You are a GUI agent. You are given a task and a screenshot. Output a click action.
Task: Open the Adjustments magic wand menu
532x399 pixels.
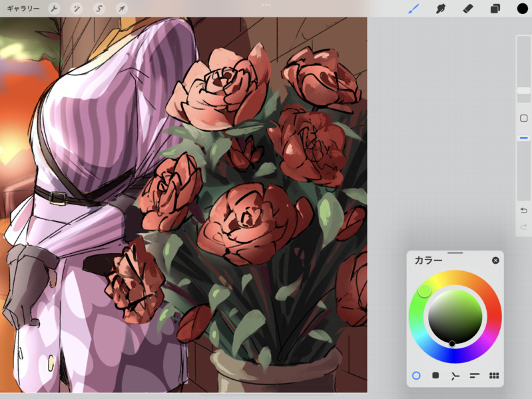(x=77, y=9)
